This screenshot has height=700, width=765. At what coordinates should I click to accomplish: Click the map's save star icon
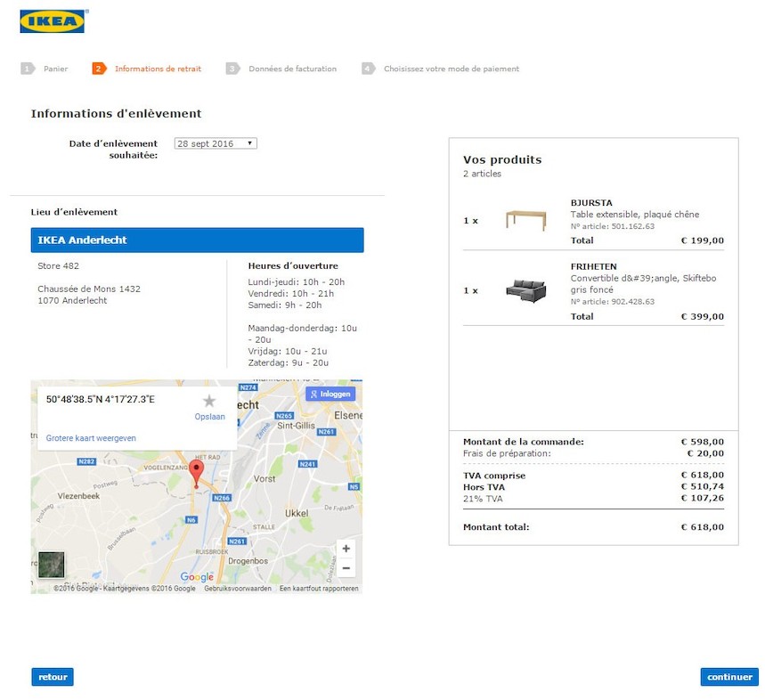tap(209, 401)
